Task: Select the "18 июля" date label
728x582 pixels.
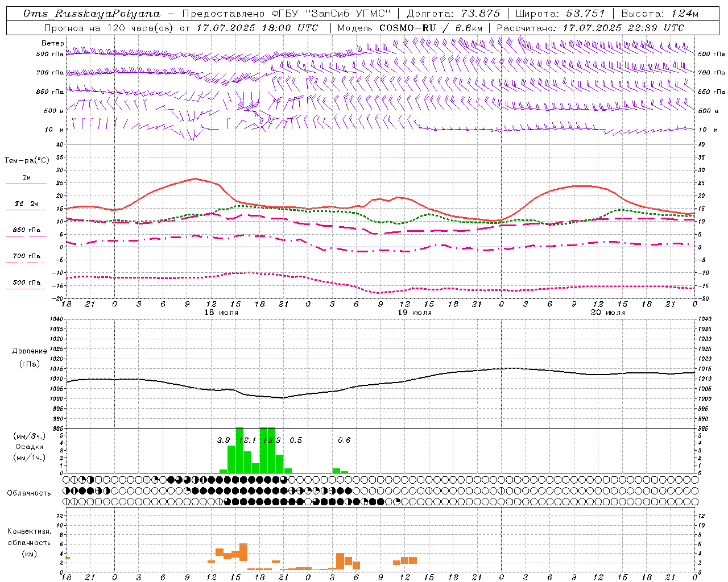Action: (221, 313)
